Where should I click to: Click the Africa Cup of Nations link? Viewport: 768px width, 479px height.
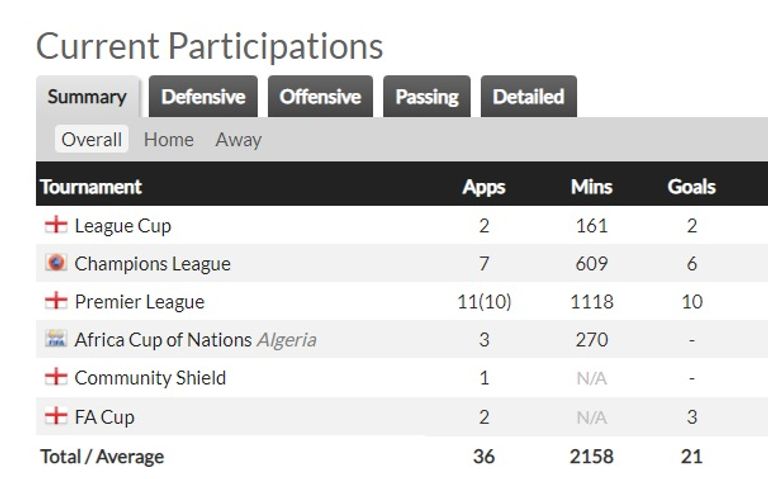click(163, 340)
